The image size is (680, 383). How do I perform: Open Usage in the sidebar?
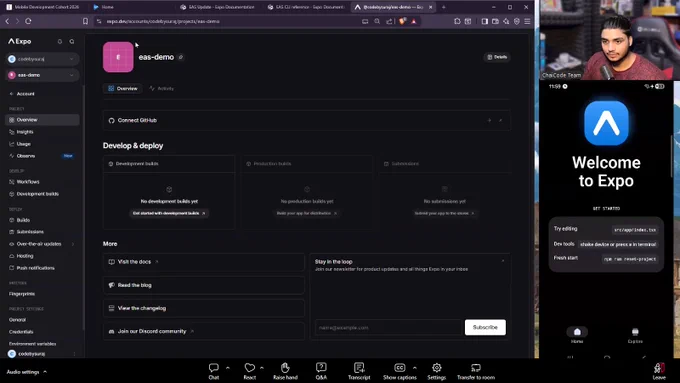tap(20, 144)
